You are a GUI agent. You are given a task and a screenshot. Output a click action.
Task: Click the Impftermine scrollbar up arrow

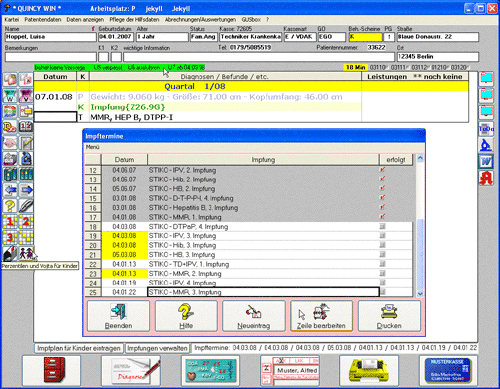tap(420, 159)
